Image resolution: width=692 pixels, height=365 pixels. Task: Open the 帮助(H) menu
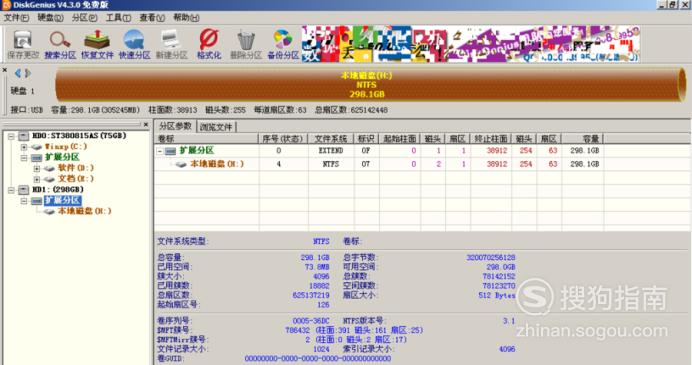186,18
